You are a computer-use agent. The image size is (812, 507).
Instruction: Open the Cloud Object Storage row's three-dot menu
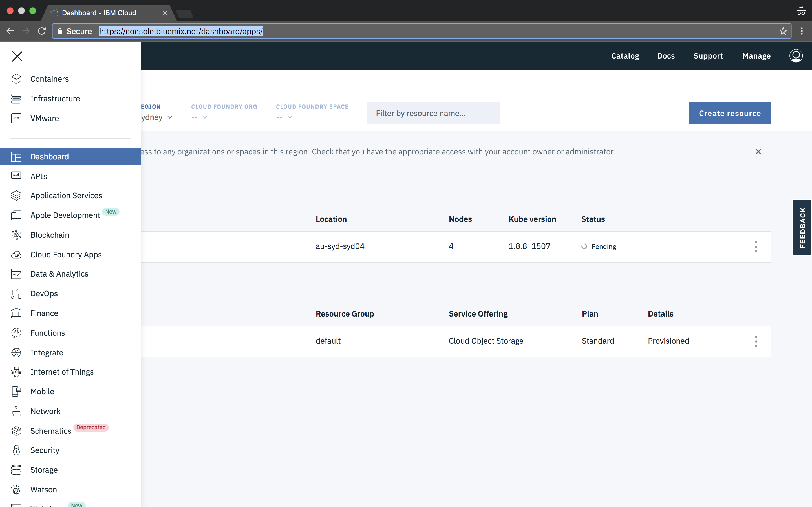click(756, 341)
